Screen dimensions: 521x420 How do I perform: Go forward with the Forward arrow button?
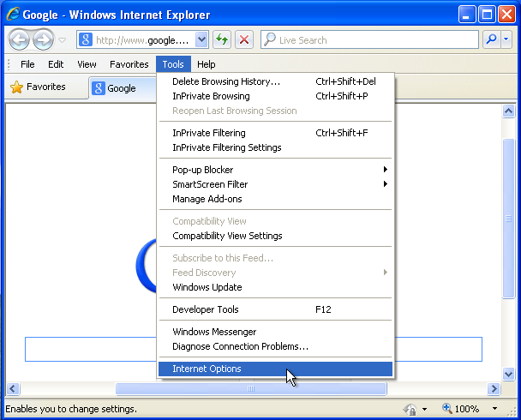point(43,40)
